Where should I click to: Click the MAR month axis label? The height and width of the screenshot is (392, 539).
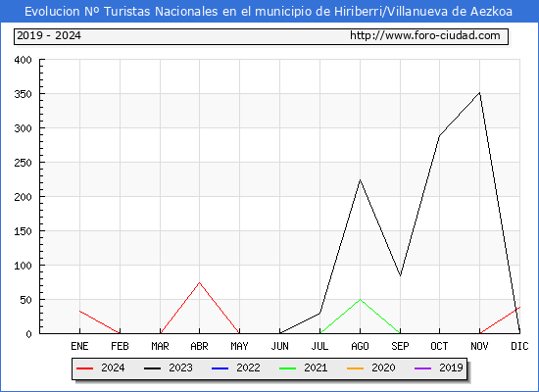(x=160, y=346)
